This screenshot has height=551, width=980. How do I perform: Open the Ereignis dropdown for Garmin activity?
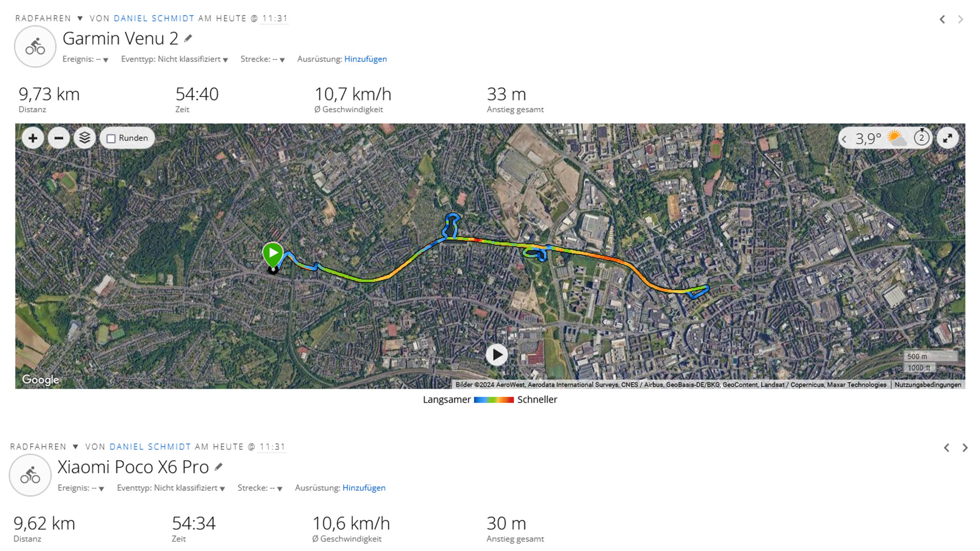(85, 59)
